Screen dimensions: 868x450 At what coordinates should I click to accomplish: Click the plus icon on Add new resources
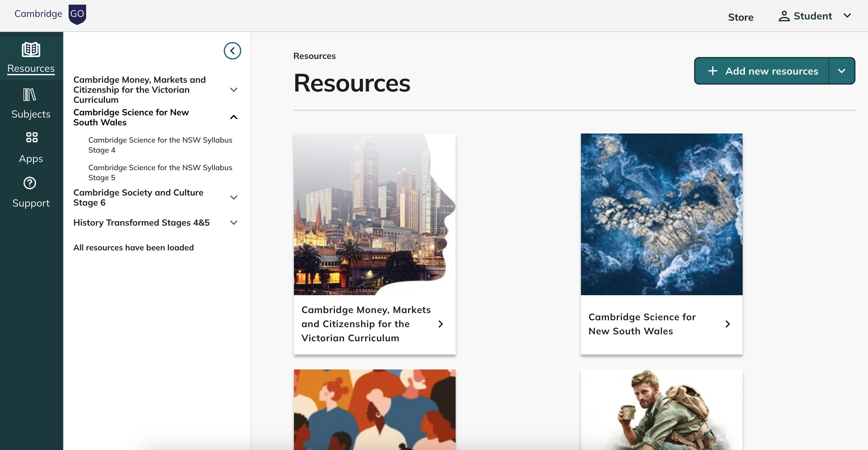(712, 71)
